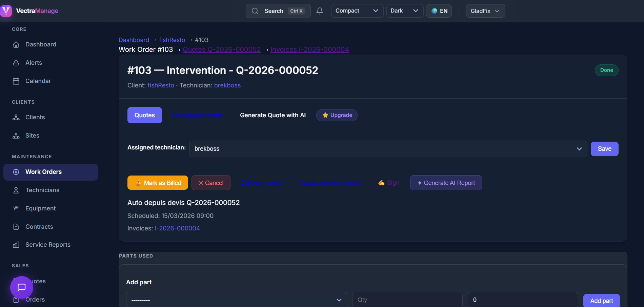The image size is (644, 307).
Task: Click the Done status badge
Action: pyautogui.click(x=607, y=70)
